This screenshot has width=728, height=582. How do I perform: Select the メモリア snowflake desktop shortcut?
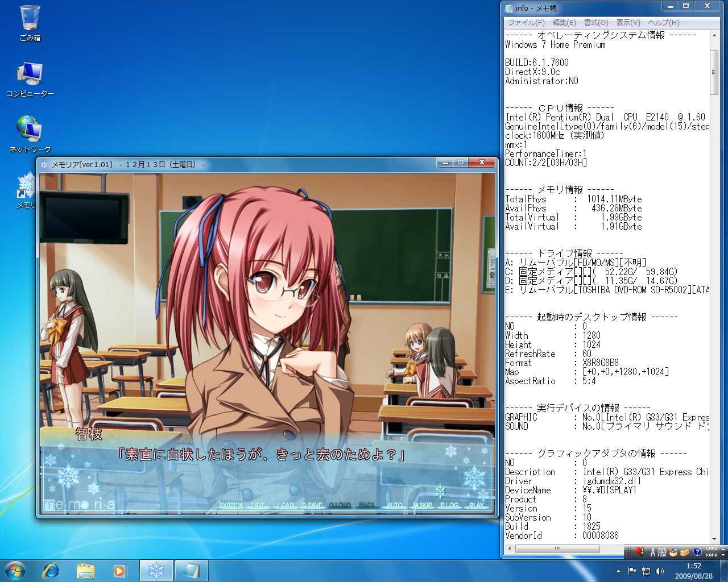click(27, 190)
